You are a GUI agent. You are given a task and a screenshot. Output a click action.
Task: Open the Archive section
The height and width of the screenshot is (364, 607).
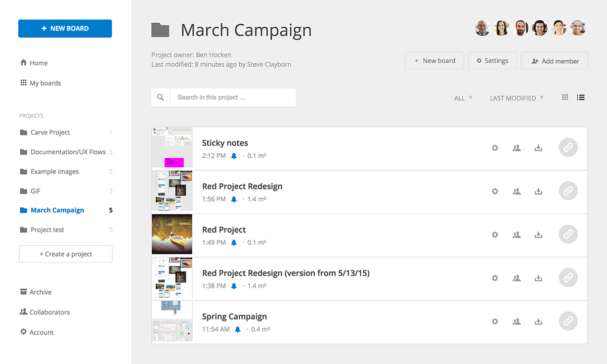(x=40, y=292)
